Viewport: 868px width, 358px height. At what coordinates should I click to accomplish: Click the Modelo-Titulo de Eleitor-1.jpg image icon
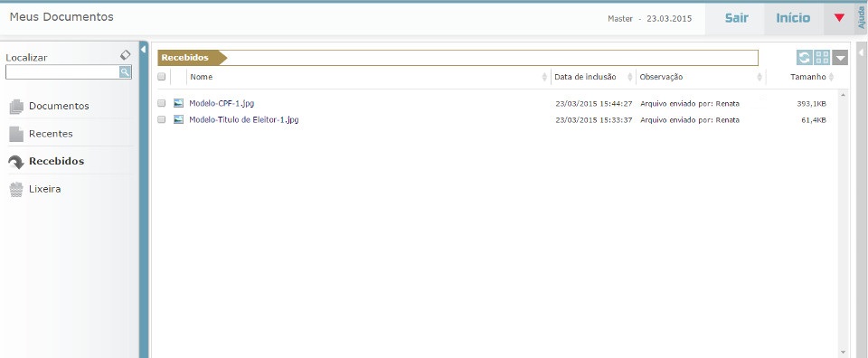(x=178, y=119)
